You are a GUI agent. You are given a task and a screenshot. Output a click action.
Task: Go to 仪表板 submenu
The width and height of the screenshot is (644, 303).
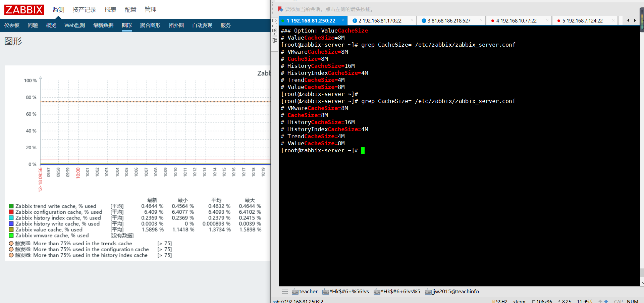click(x=12, y=26)
